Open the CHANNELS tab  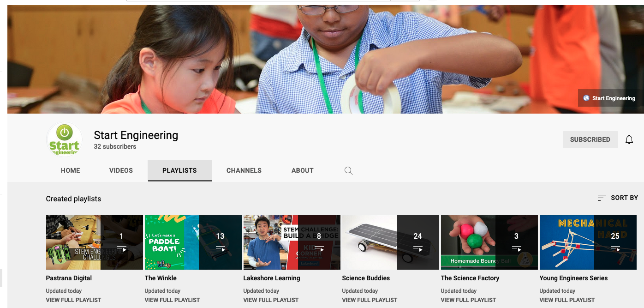point(244,170)
